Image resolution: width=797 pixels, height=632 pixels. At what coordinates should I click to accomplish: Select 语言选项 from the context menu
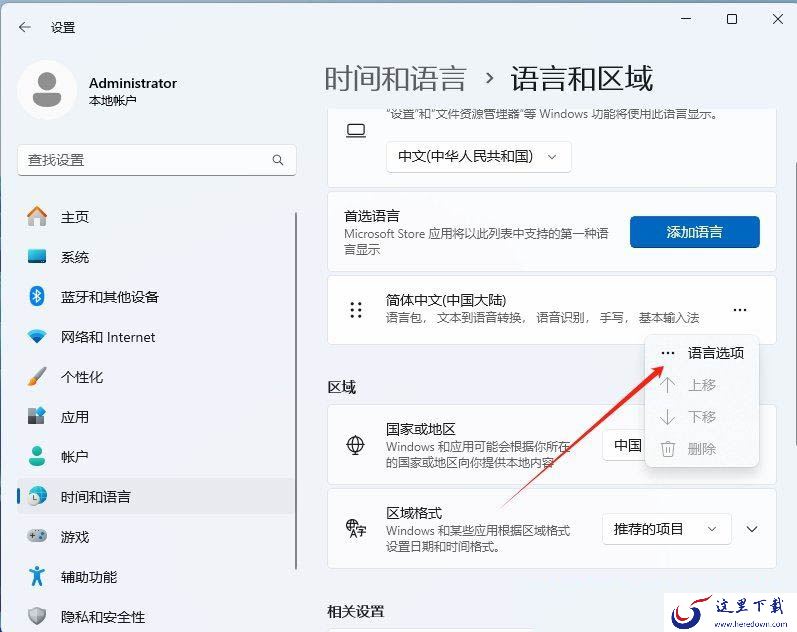[x=701, y=353]
